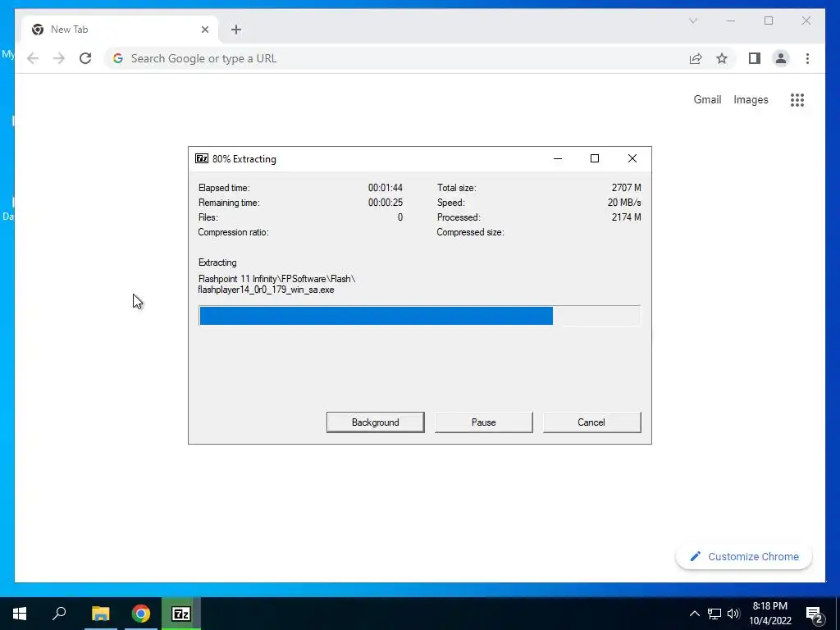The image size is (840, 630).
Task: Go back in Chrome
Action: tap(33, 58)
